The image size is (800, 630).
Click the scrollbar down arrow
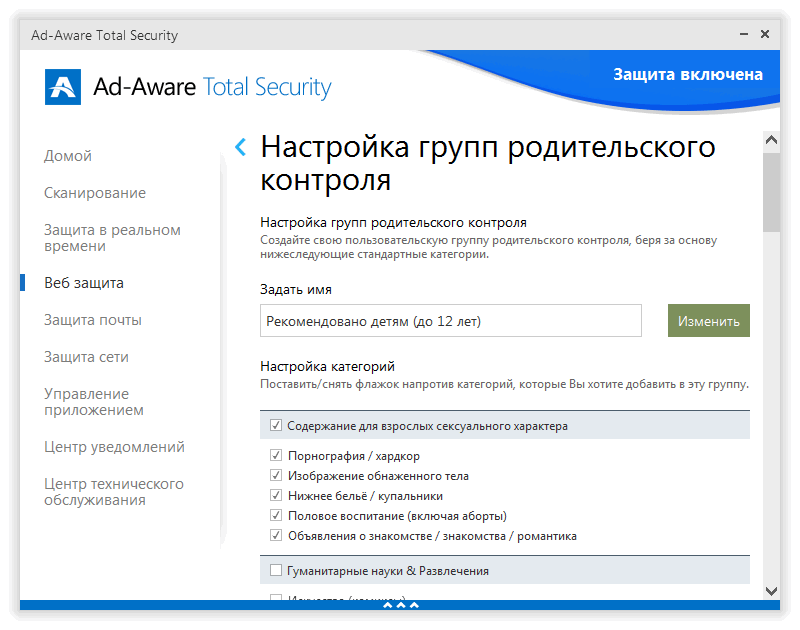click(x=771, y=591)
